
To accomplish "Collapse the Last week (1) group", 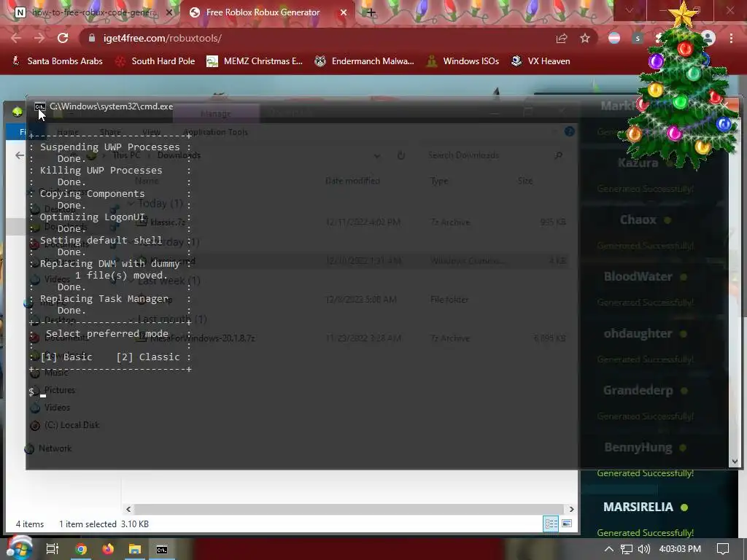I will [x=131, y=281].
